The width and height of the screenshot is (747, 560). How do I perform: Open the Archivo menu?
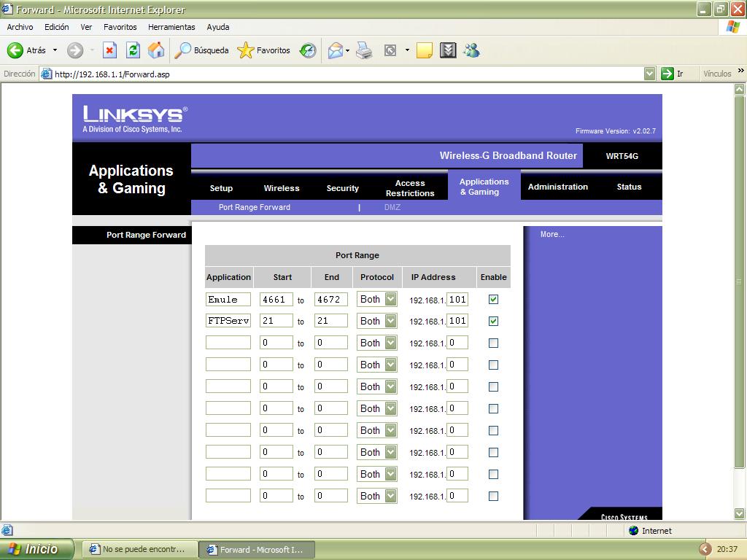pos(20,27)
